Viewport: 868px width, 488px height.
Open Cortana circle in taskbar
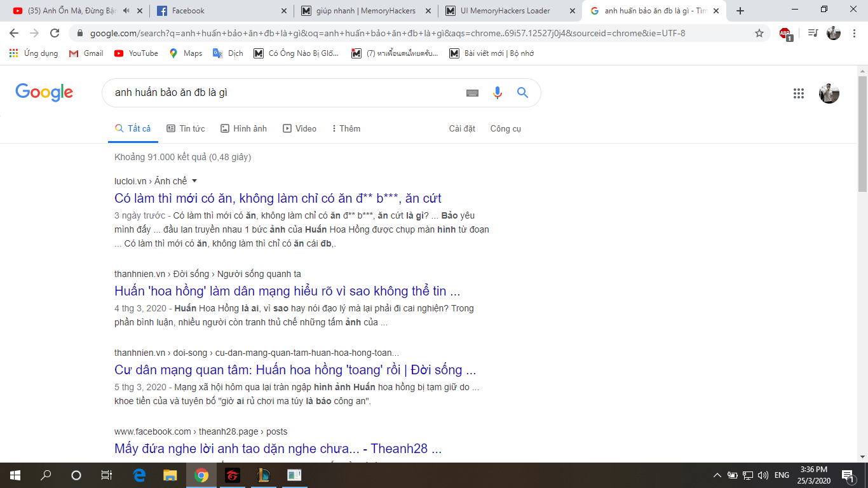(76, 475)
